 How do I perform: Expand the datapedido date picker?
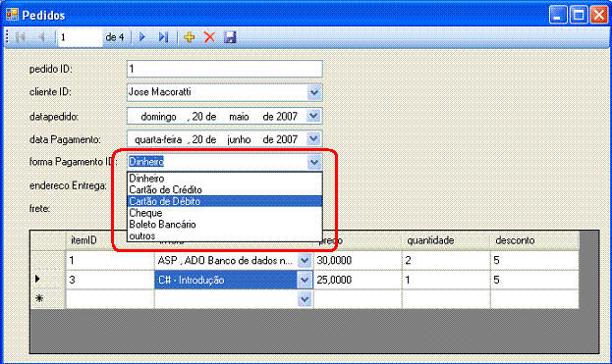(313, 116)
